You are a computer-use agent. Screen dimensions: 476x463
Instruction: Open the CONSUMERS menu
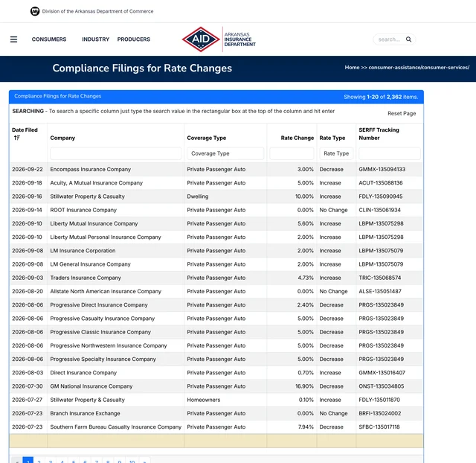coord(49,39)
